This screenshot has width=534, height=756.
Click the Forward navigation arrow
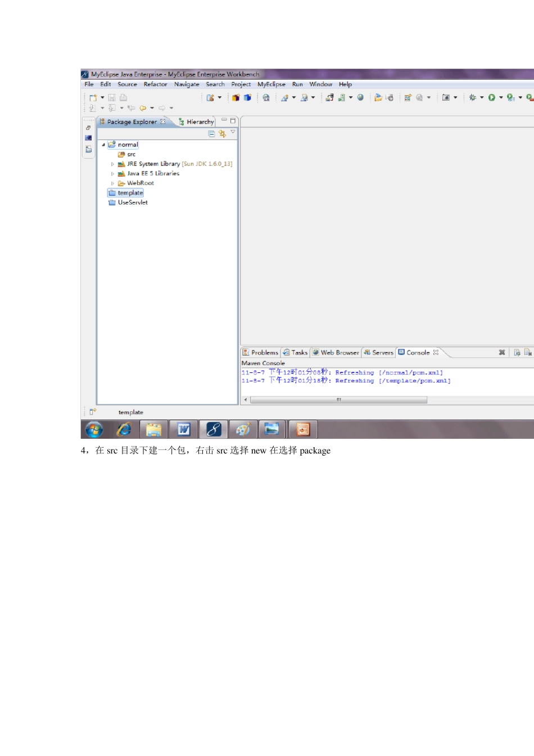point(162,108)
